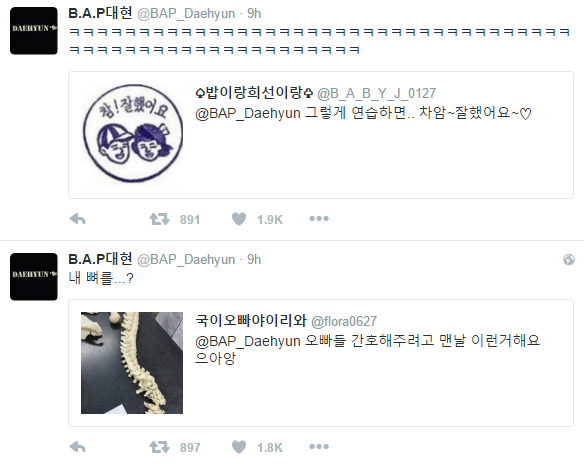Reply to the '내 뼈를...?' tweet

[x=77, y=447]
